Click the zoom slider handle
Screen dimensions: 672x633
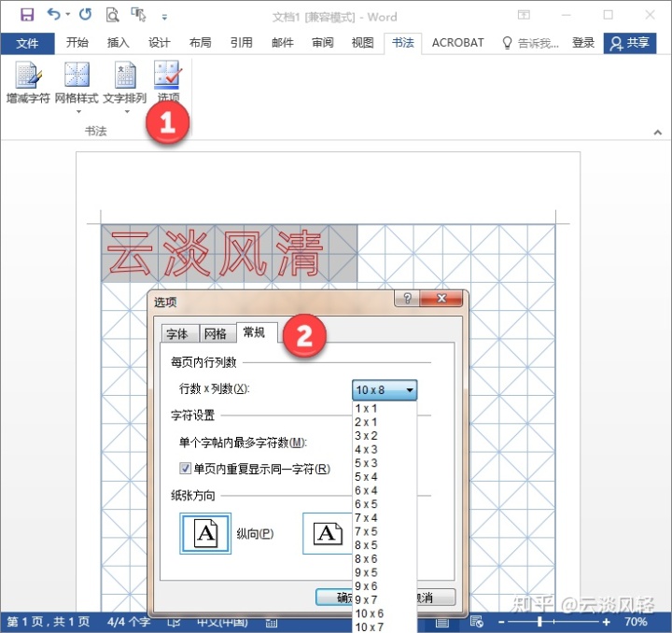coord(539,622)
